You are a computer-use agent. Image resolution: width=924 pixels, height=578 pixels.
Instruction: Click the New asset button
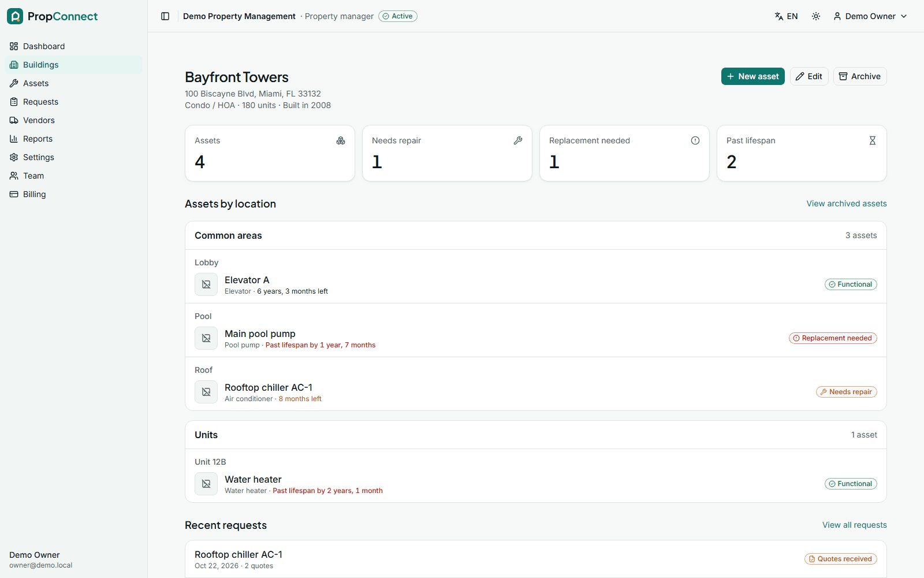click(753, 76)
